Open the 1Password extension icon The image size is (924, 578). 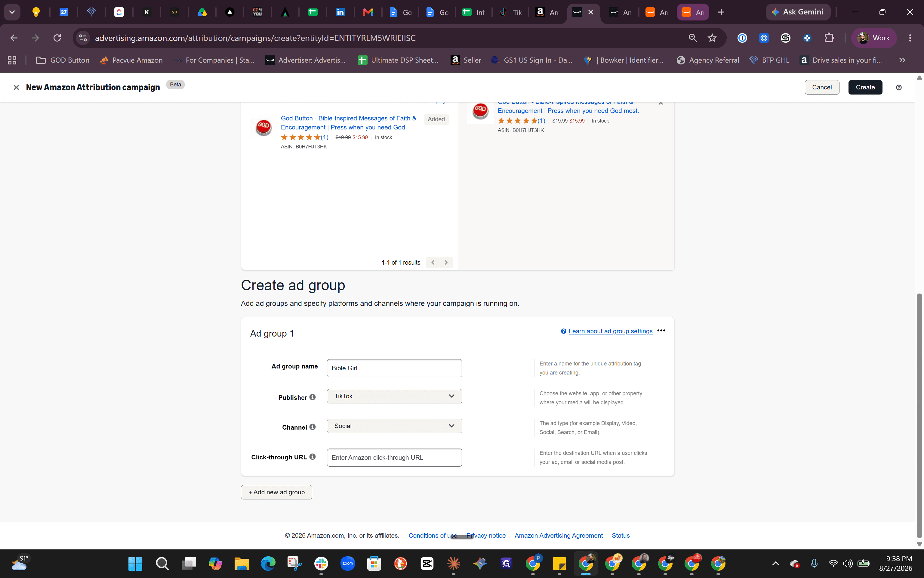(742, 38)
